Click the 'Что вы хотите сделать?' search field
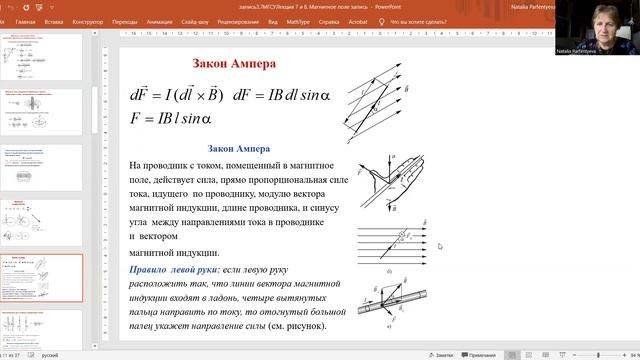The height and width of the screenshot is (360, 640). point(418,22)
